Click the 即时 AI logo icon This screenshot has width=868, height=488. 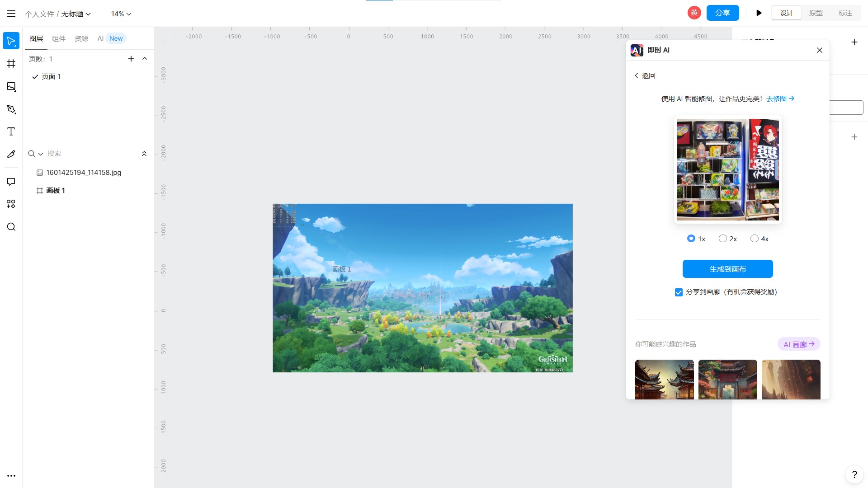tap(637, 50)
